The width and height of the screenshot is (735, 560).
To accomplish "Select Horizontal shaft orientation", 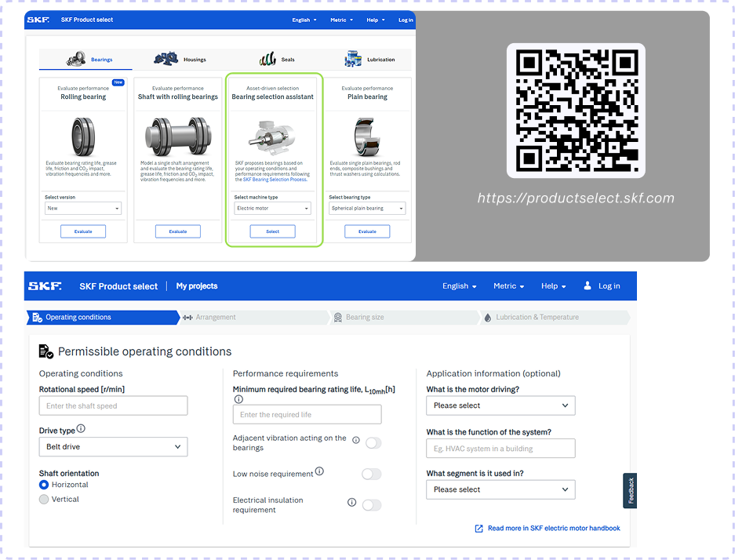I will tap(44, 485).
